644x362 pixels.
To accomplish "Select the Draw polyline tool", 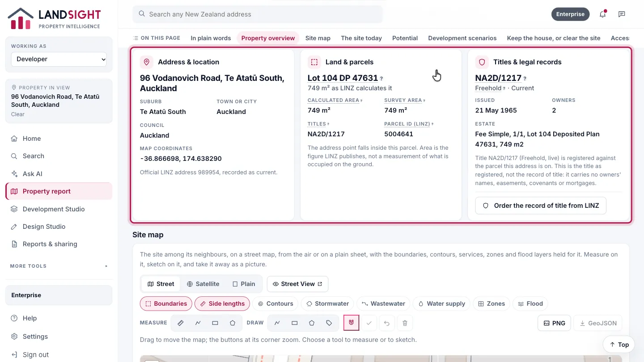I will (x=277, y=323).
